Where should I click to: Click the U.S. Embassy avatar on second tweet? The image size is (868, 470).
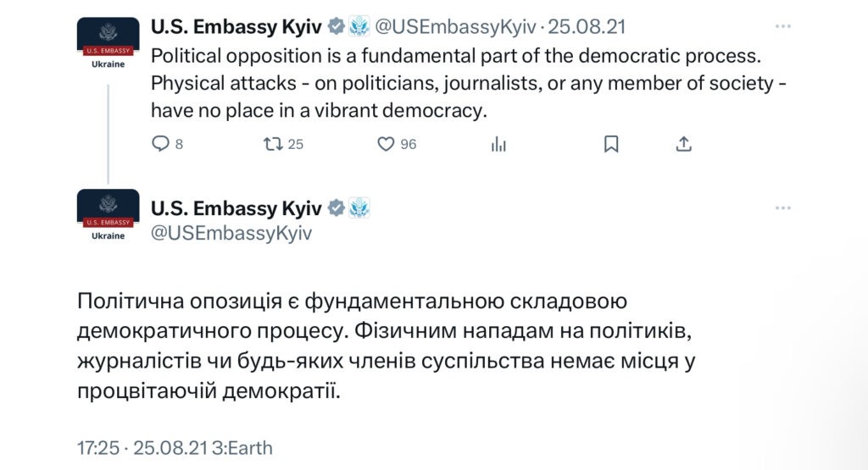[x=108, y=215]
